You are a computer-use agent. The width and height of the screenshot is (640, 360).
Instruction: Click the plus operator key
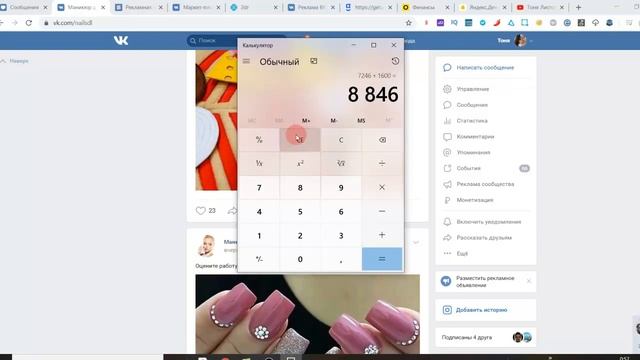point(382,235)
